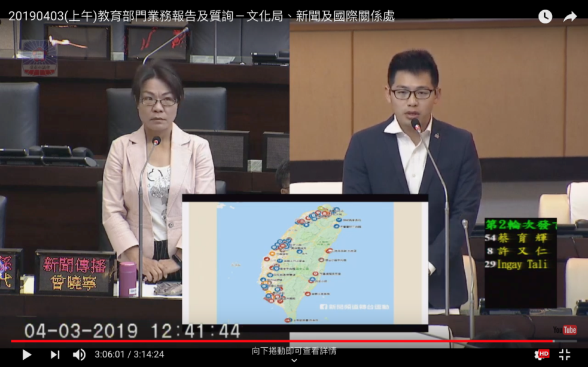Click the fullscreen corners icon
The width and height of the screenshot is (588, 367).
[565, 354]
